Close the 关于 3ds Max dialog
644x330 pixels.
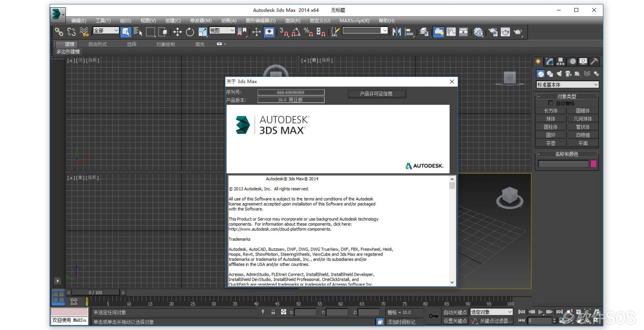coord(452,81)
